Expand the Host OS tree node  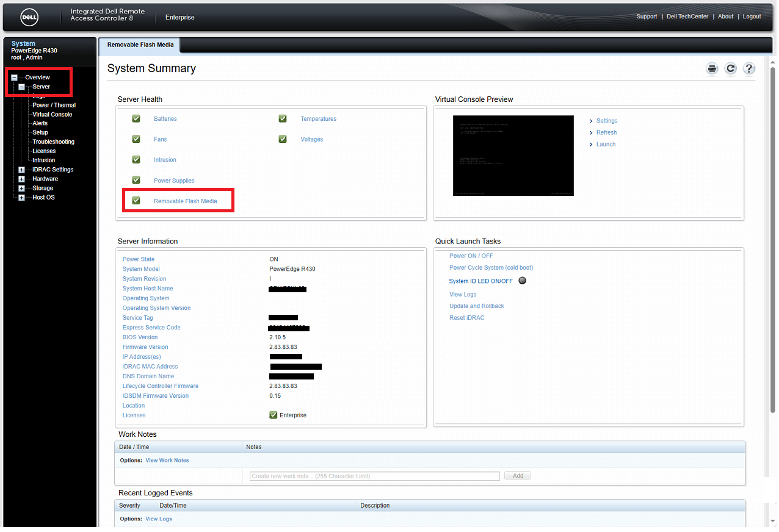tap(21, 198)
